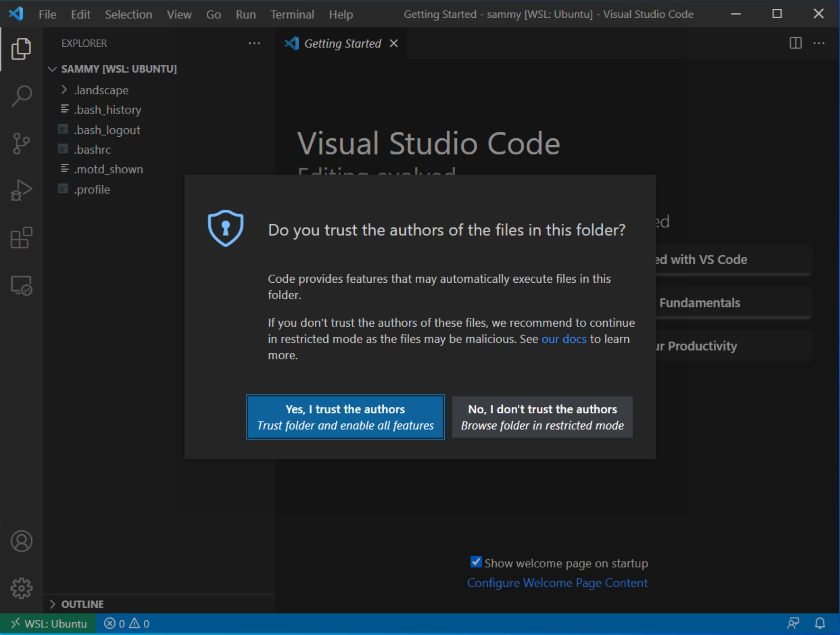The image size is (840, 635).
Task: Expand the .landscape folder
Action: tap(101, 90)
